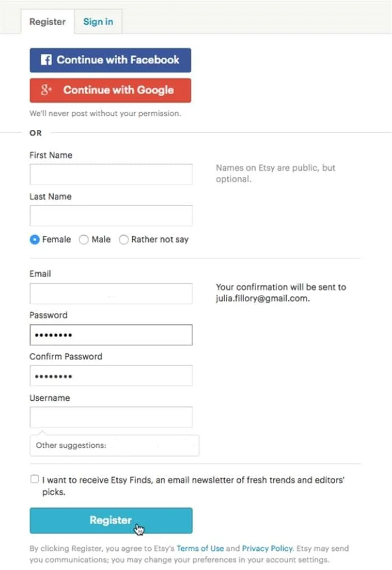Focus the First Name field
Viewport: 392px width, 570px height.
coord(111,174)
